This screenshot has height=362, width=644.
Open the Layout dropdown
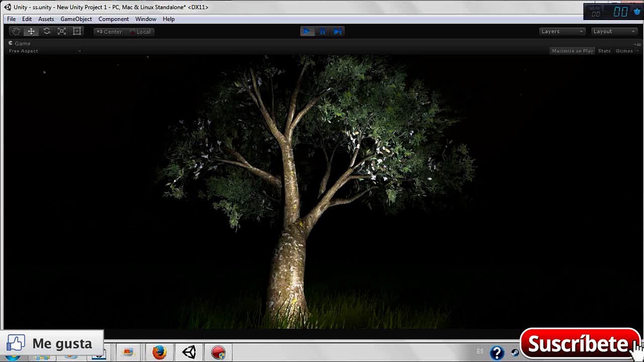coord(614,31)
